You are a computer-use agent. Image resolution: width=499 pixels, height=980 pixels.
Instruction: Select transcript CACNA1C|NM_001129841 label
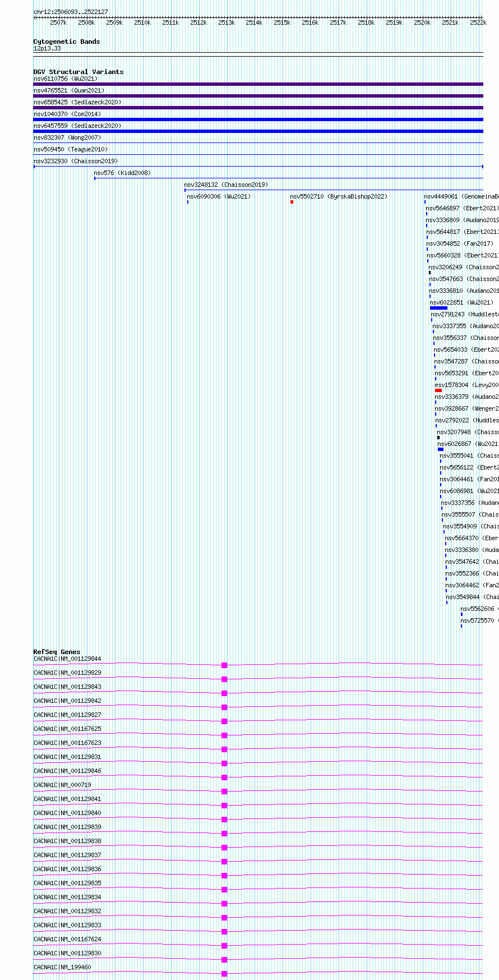coord(67,799)
